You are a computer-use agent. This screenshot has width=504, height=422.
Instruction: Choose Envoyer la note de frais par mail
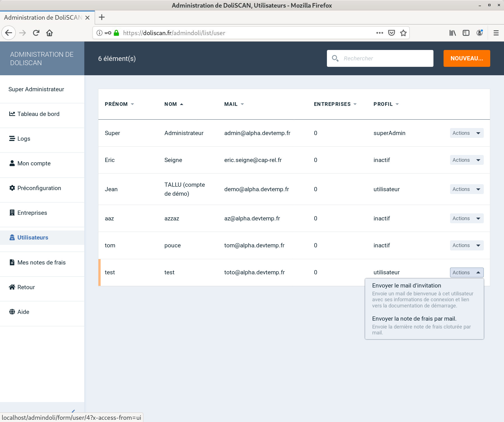tap(414, 319)
